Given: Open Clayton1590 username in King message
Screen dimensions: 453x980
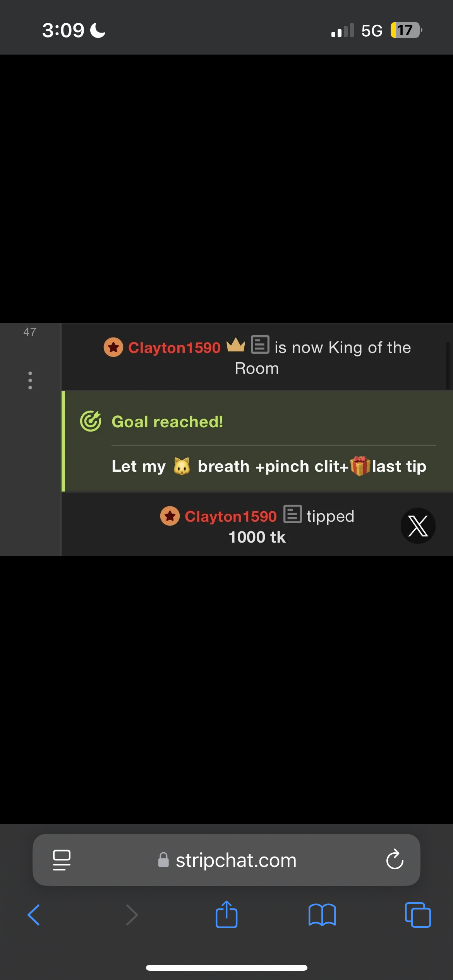Looking at the screenshot, I should [174, 348].
